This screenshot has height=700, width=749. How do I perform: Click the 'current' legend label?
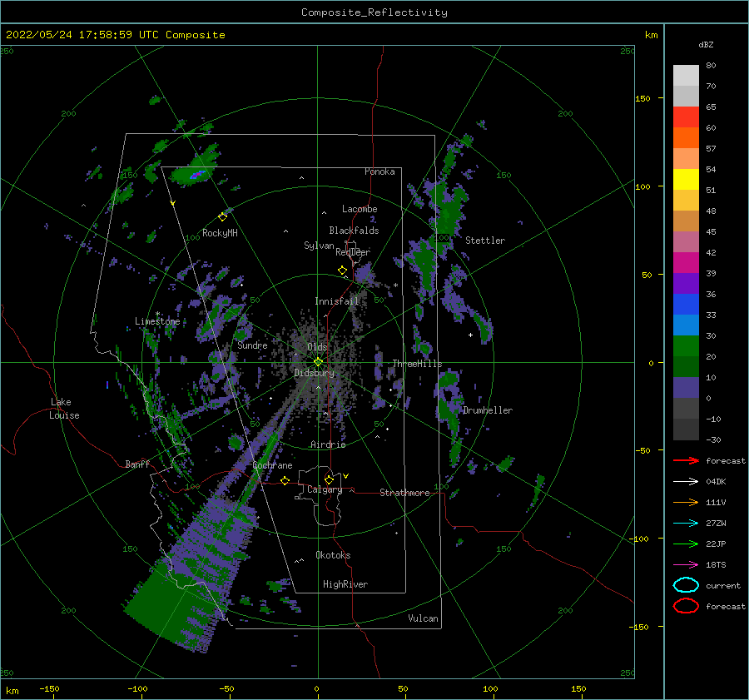pos(722,585)
